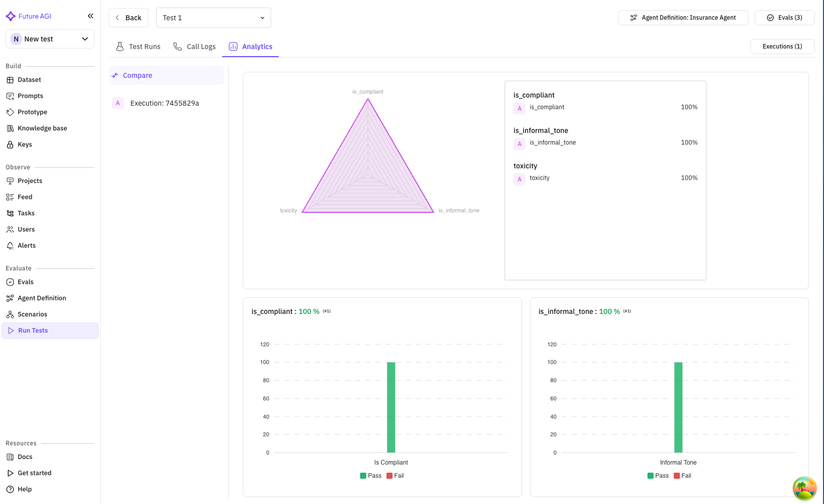This screenshot has width=824, height=504.
Task: Switch to the Call Logs tab
Action: point(200,46)
